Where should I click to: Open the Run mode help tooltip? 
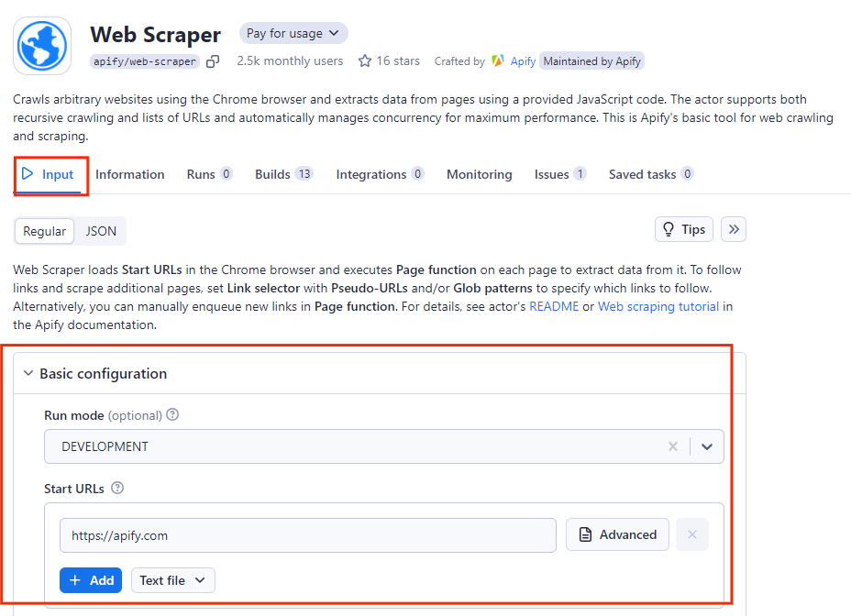[x=172, y=414]
